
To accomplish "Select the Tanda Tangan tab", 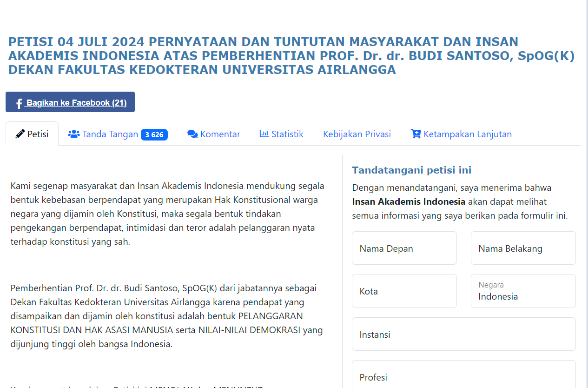I will 111,134.
